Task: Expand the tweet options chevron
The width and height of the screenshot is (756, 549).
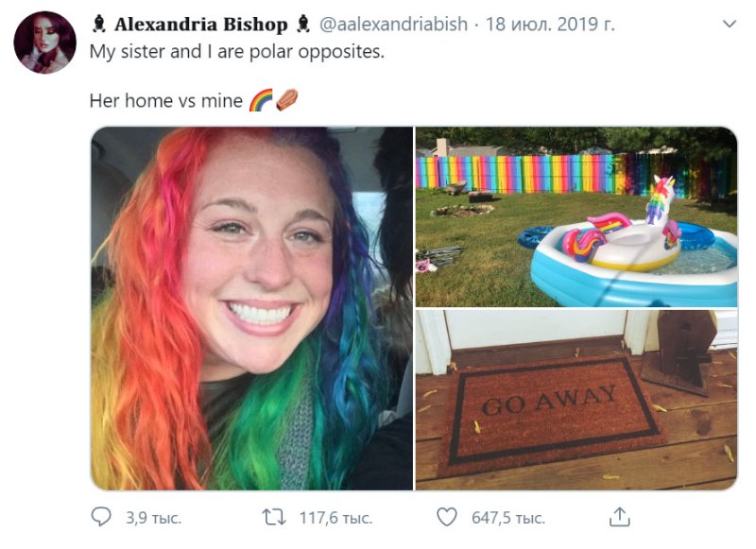Action: click(x=730, y=24)
